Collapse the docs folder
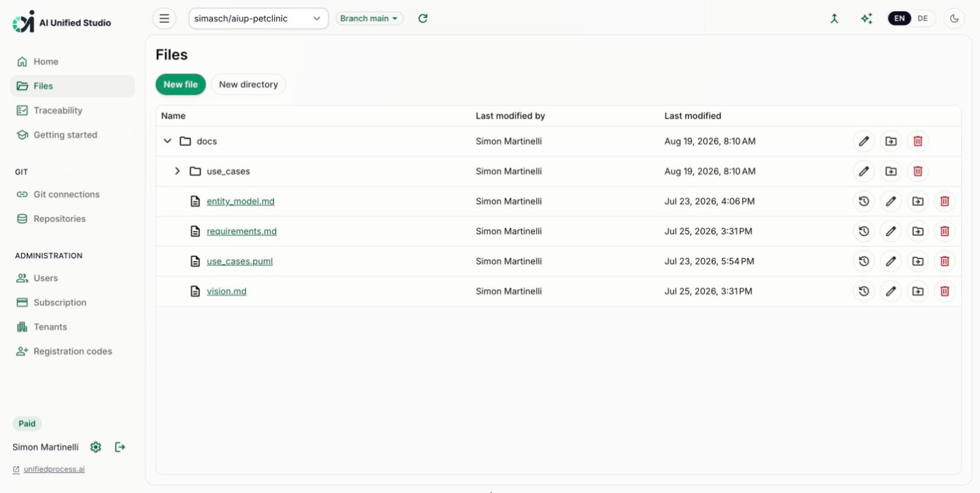Viewport: 980px width, 493px height. [167, 141]
